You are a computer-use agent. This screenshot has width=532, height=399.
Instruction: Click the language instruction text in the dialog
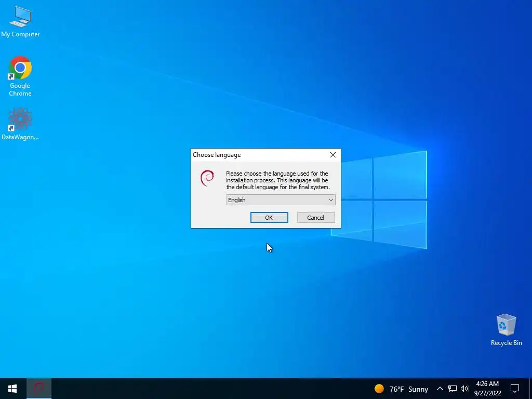coord(278,180)
